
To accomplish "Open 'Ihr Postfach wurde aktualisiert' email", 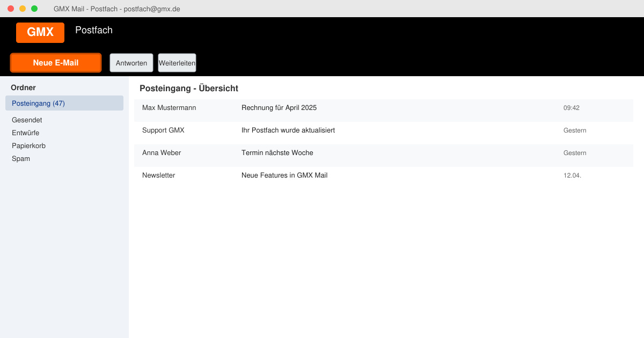I will point(288,130).
